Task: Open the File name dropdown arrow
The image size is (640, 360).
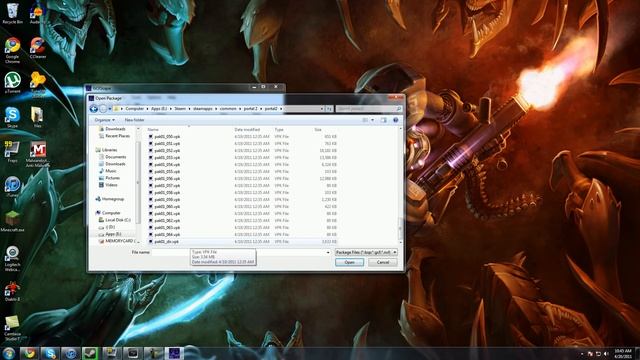Action: [328, 252]
